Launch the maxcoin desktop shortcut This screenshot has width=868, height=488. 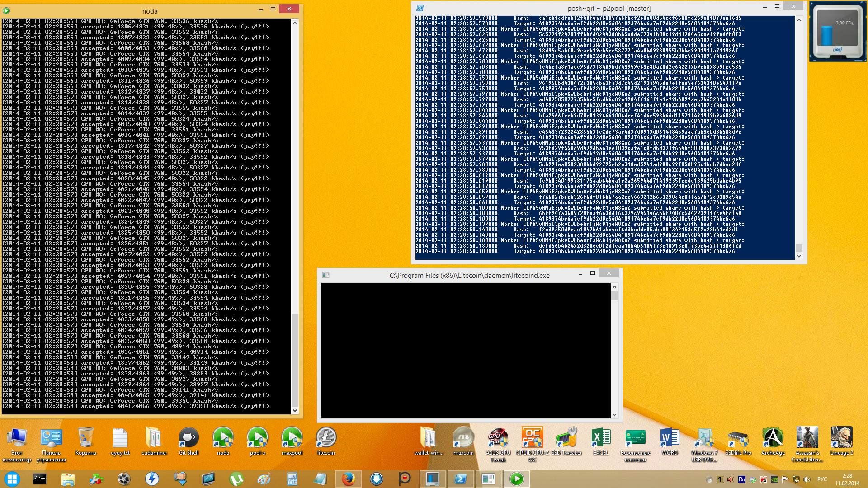pyautogui.click(x=463, y=442)
